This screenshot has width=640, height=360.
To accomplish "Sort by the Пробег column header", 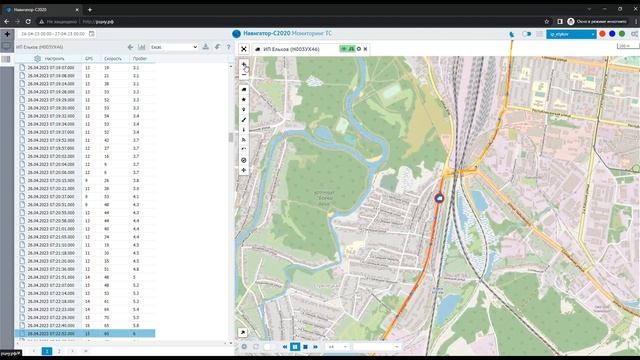I will coord(140,59).
